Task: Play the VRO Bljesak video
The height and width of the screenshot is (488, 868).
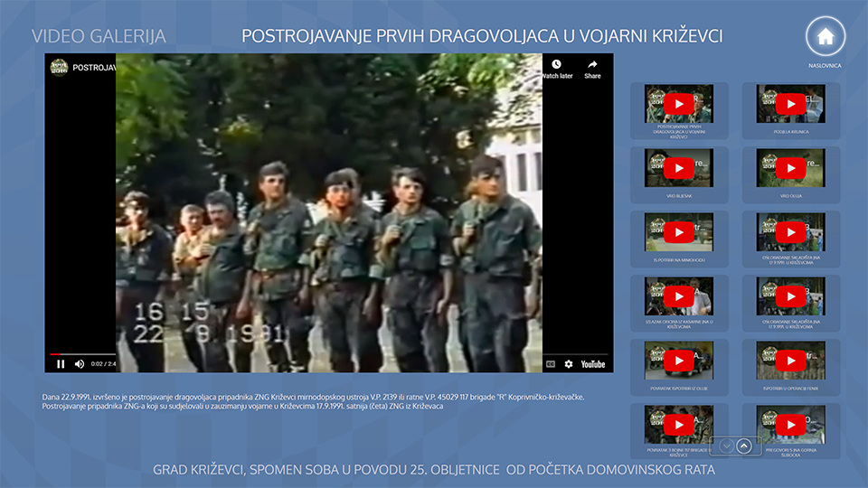Action: point(679,169)
